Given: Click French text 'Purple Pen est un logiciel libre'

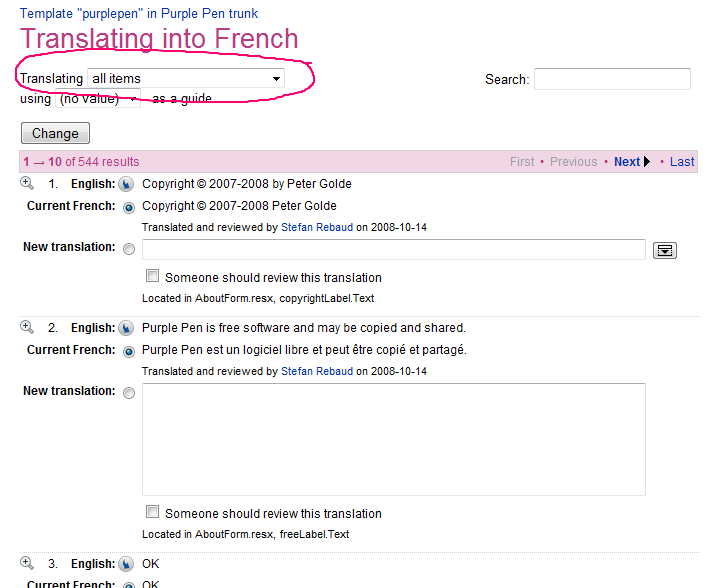Looking at the screenshot, I should click(x=225, y=350).
